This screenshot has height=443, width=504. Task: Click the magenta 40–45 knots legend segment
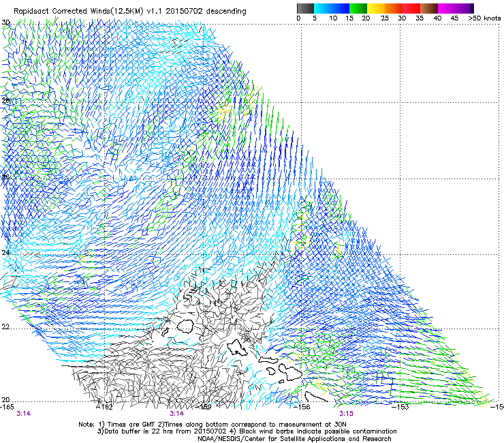tap(447, 8)
